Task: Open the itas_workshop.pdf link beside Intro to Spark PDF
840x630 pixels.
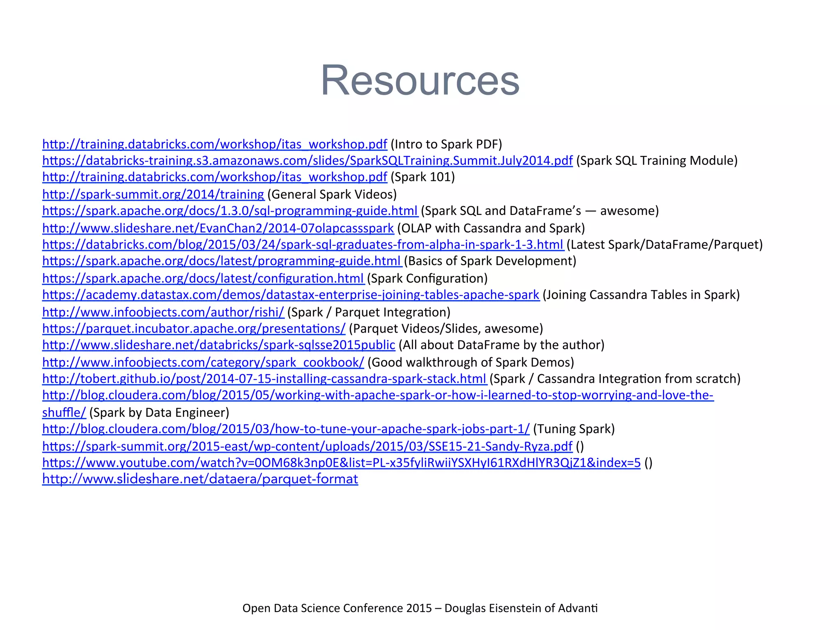Action: 215,144
